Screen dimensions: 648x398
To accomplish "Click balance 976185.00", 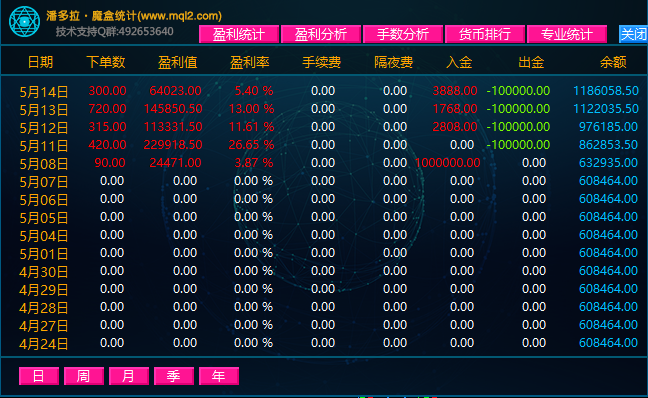I will tap(608, 127).
